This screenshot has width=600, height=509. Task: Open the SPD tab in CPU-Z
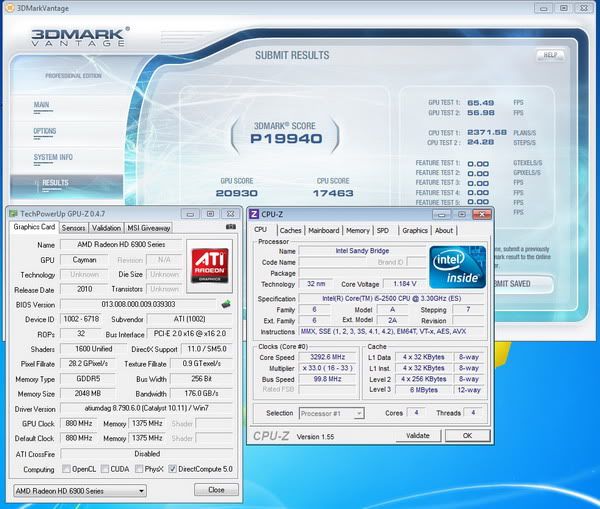click(383, 230)
